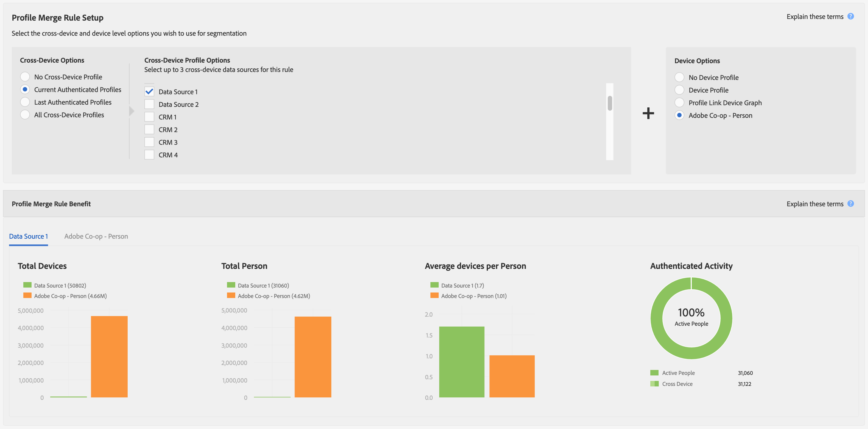This screenshot has width=868, height=429.
Task: Click green Data Source 1 legend icon under Total Devices
Action: [x=27, y=285]
